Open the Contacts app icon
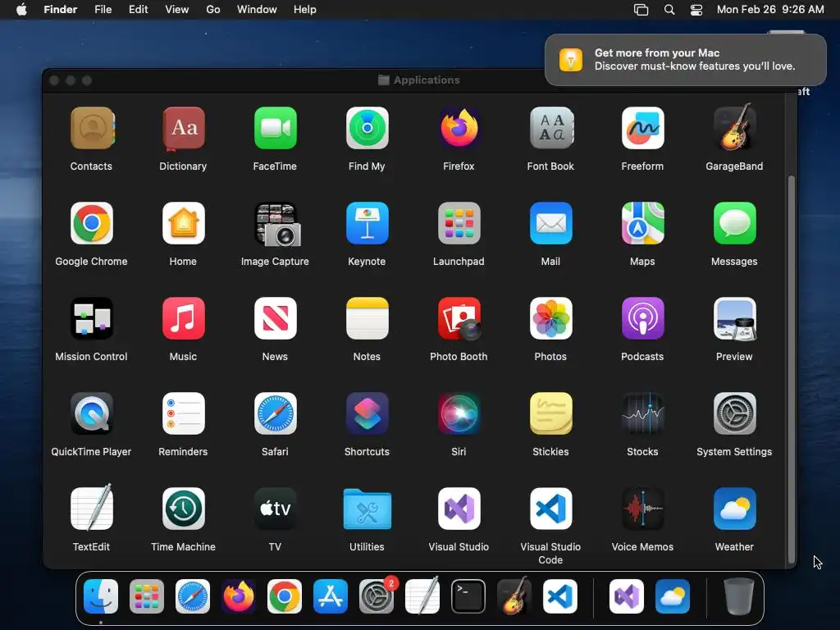Image resolution: width=840 pixels, height=630 pixels. point(92,128)
